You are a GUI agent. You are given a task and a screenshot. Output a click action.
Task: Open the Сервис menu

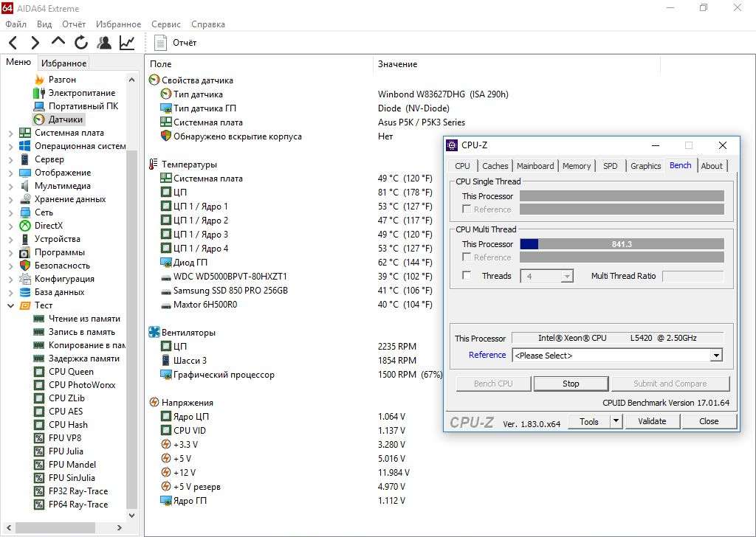(x=166, y=24)
